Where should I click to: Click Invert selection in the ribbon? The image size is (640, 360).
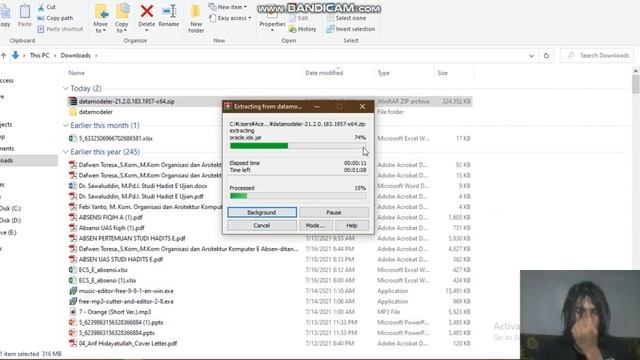351,29
